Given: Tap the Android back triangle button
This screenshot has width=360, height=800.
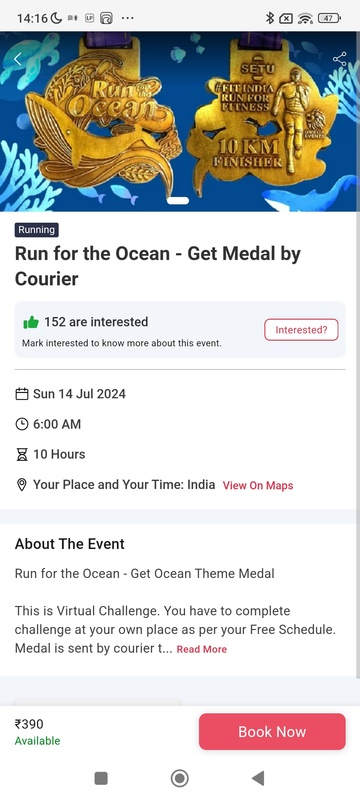Looking at the screenshot, I should pos(258,778).
